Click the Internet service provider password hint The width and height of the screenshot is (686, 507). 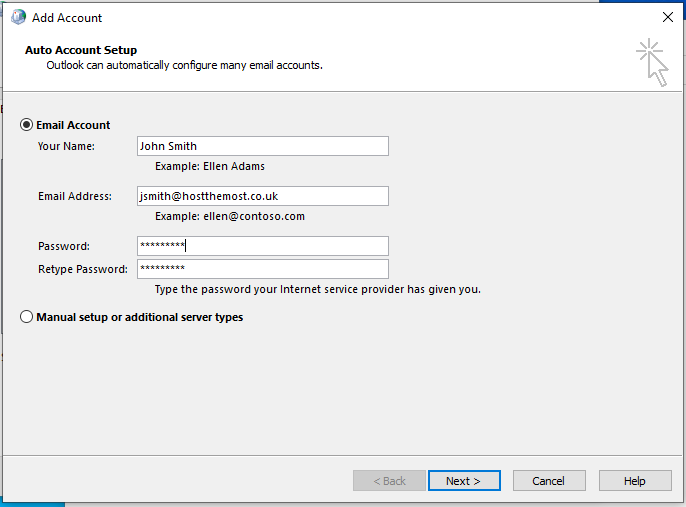pos(318,290)
